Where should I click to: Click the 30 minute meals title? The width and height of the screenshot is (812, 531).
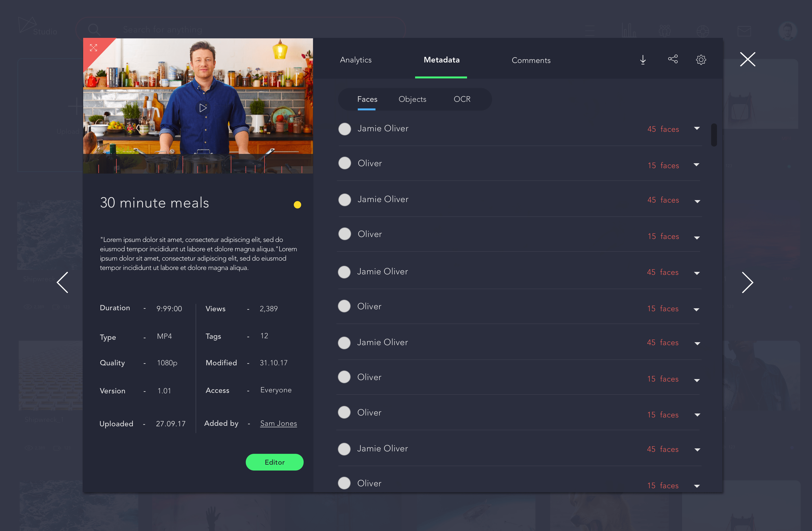tap(154, 203)
